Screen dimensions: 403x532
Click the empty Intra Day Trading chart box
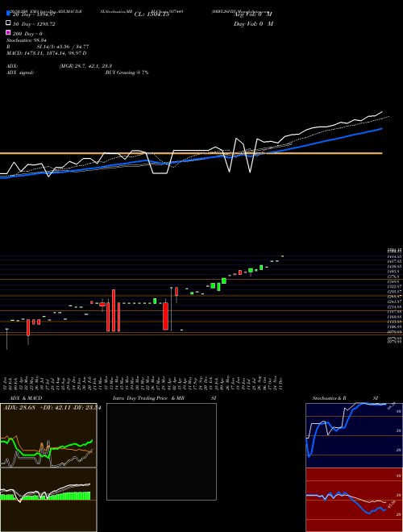point(161,451)
